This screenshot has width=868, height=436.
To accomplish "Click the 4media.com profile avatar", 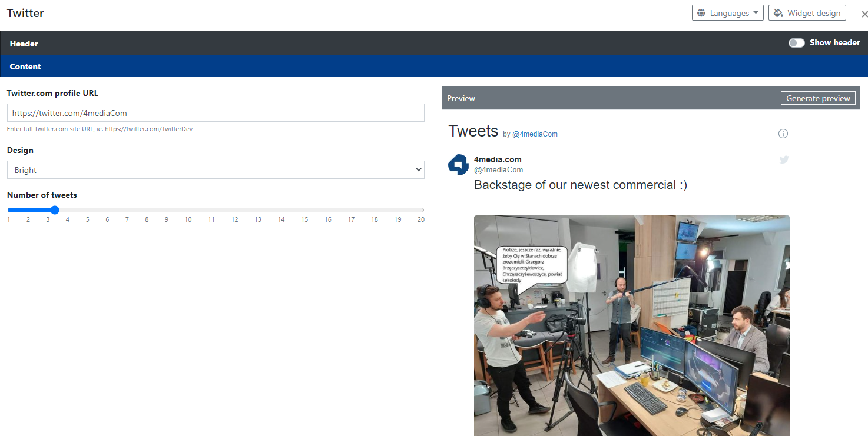I will (x=458, y=165).
